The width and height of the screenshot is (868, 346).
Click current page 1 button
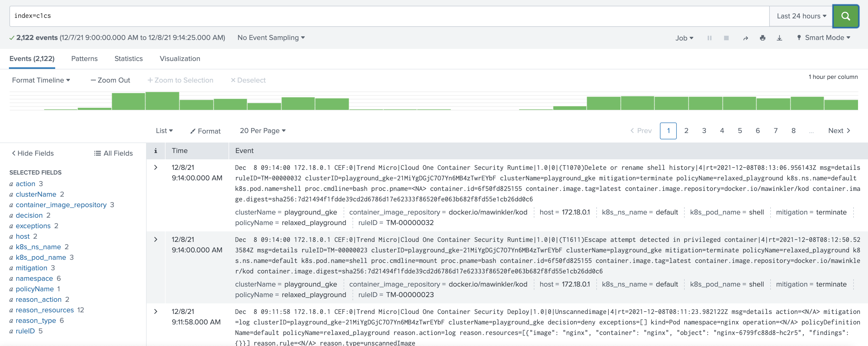668,131
